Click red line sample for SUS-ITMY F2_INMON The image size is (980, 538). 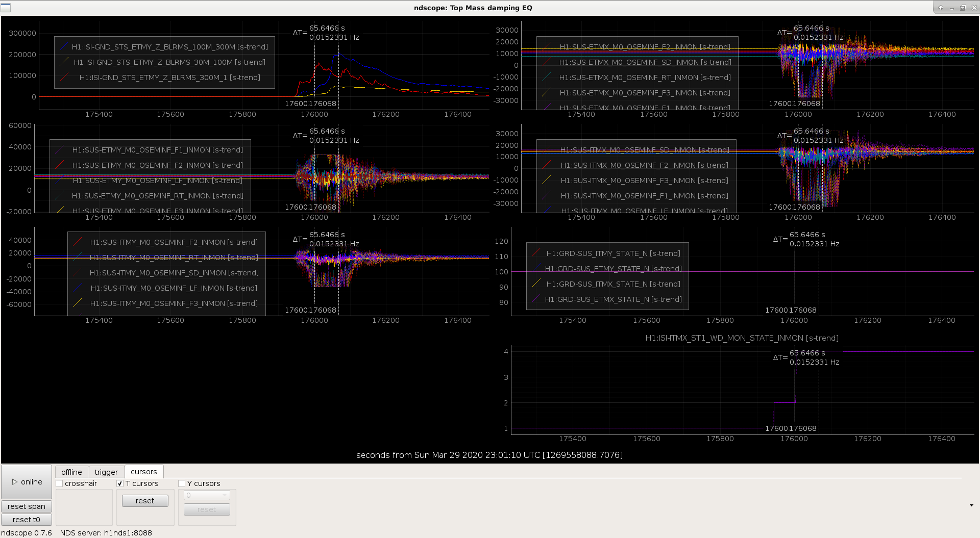[x=78, y=242]
